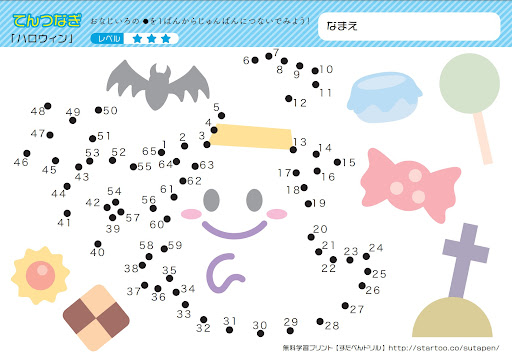Image resolution: width=512 pixels, height=363 pixels.
Task: Click the dot numbered 40
Action: (98, 244)
